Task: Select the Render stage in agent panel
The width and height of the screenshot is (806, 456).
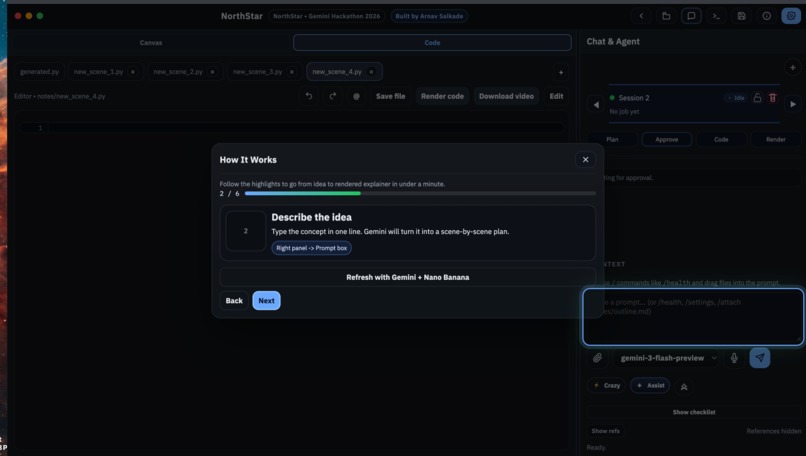Action: tap(776, 140)
